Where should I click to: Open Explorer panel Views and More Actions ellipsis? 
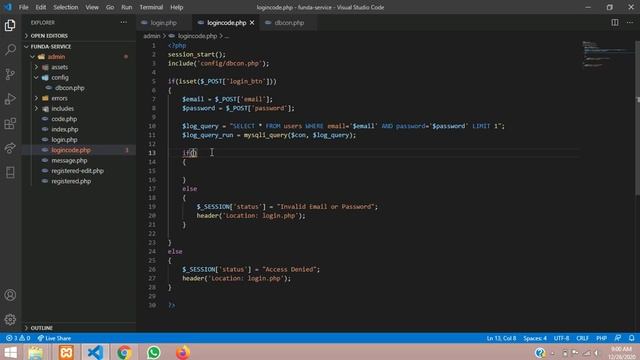[x=124, y=22]
